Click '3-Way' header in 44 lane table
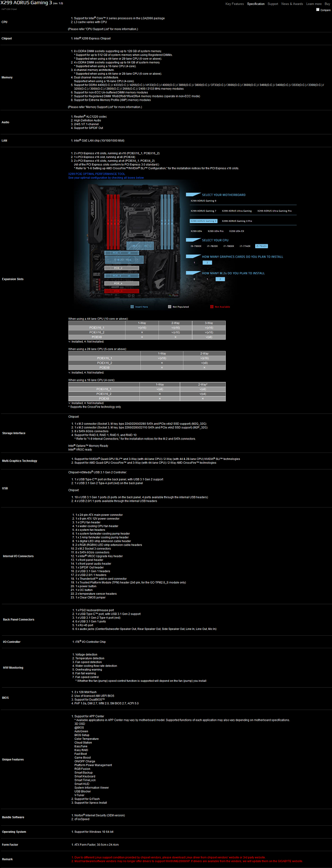Screen dimensions: 332x868 click(209, 323)
